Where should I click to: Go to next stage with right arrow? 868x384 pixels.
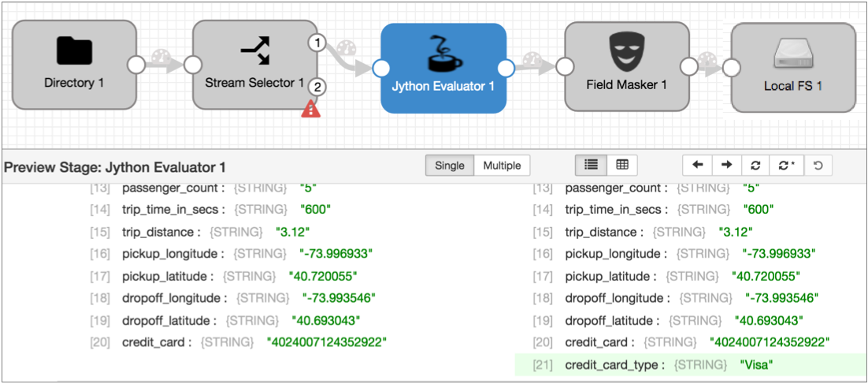coord(726,165)
